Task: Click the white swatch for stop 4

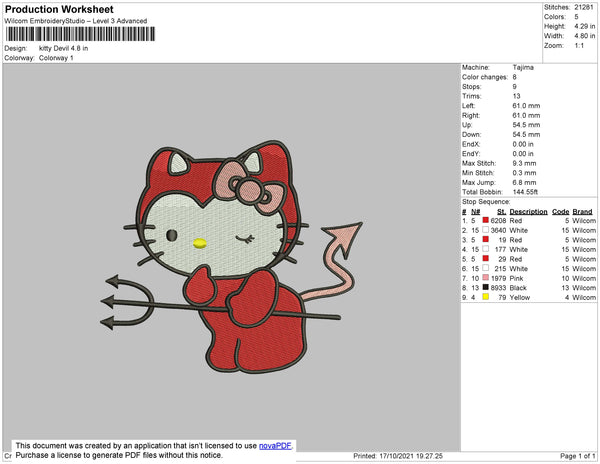Action: 486,249
